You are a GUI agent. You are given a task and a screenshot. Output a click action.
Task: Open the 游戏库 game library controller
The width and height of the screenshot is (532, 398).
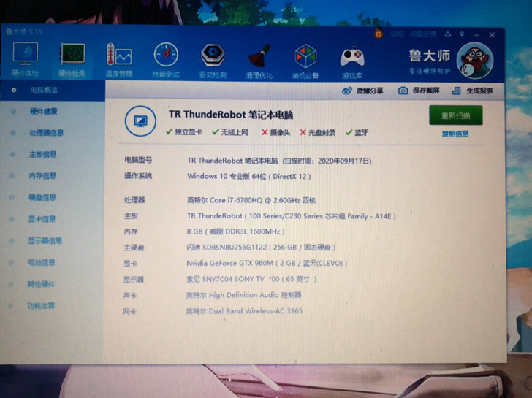pyautogui.click(x=352, y=62)
